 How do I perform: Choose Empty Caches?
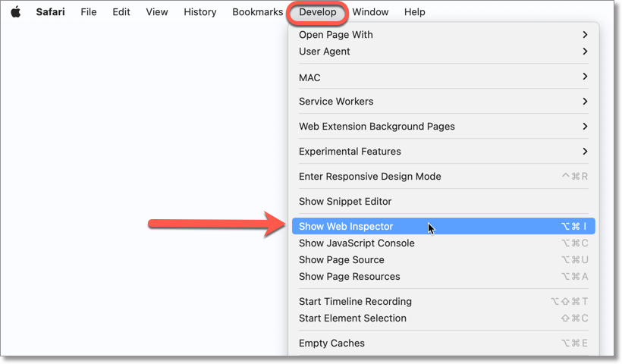coord(444,343)
